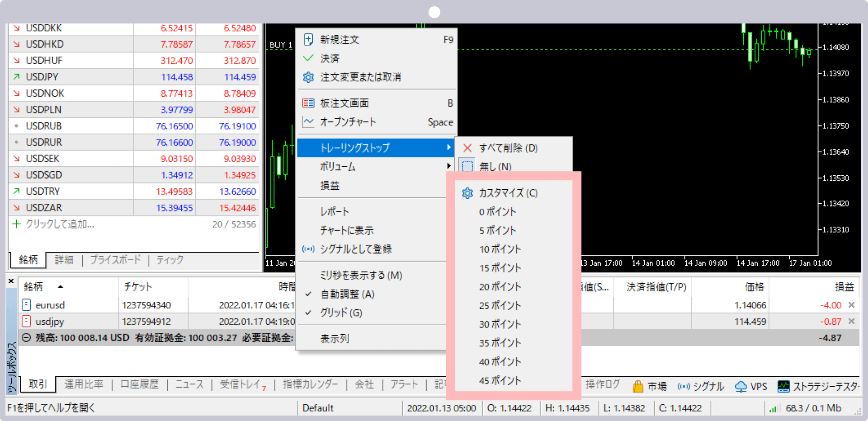Screen dimensions: 868x421
Task: Switch to the プライスボード tab
Action: [115, 260]
